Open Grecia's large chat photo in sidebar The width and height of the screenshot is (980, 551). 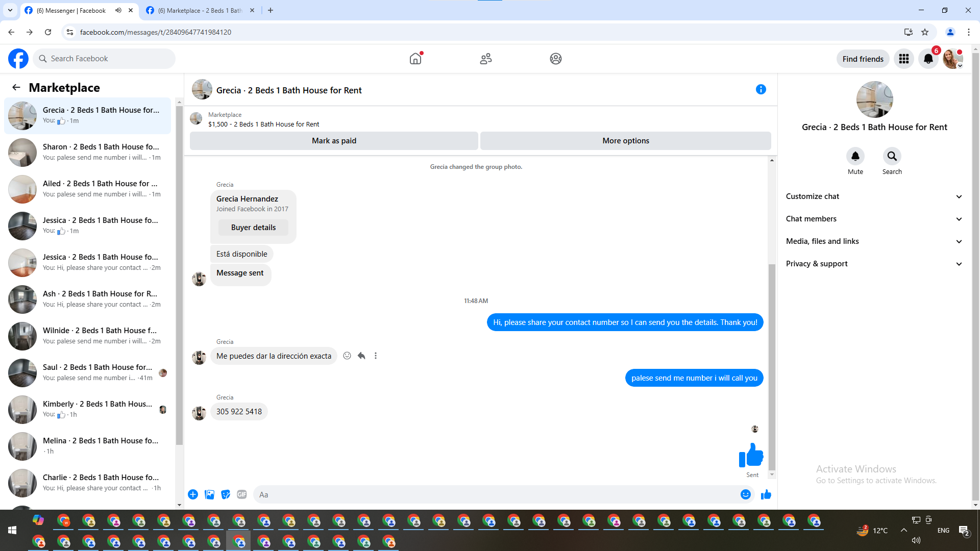click(875, 99)
